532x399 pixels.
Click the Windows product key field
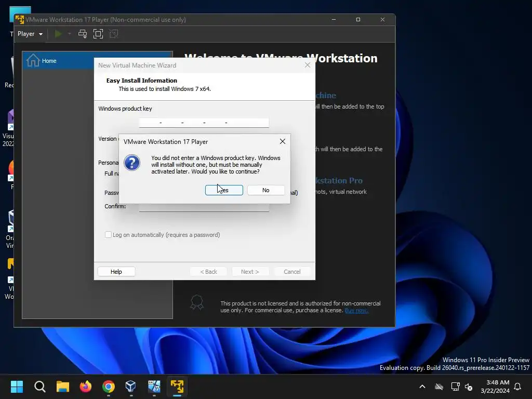204,123
